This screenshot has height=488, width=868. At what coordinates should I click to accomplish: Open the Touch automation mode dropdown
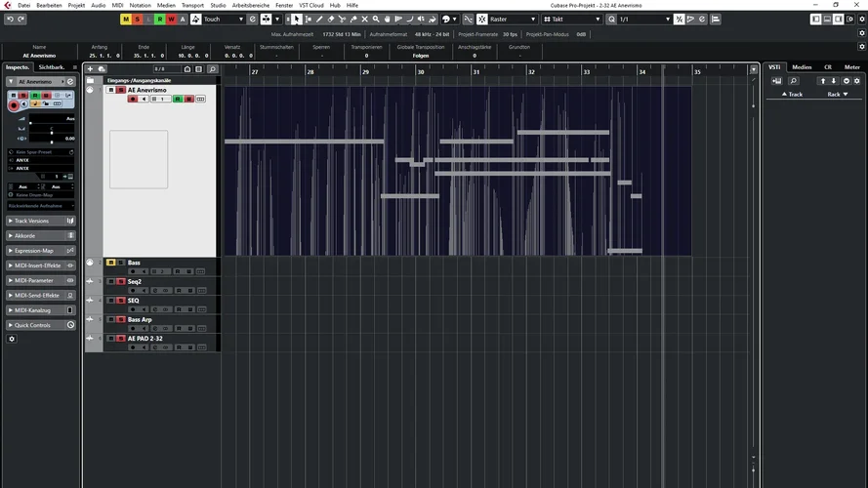pyautogui.click(x=223, y=20)
